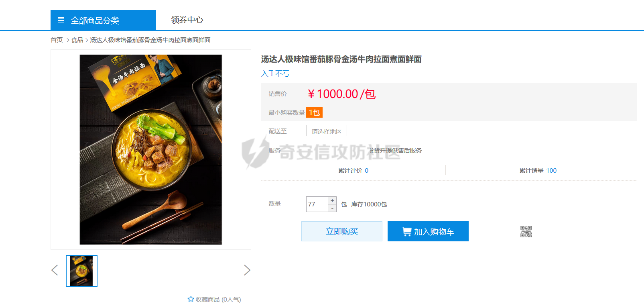Click the 立即购买 button
The width and height of the screenshot is (644, 304).
click(x=342, y=231)
